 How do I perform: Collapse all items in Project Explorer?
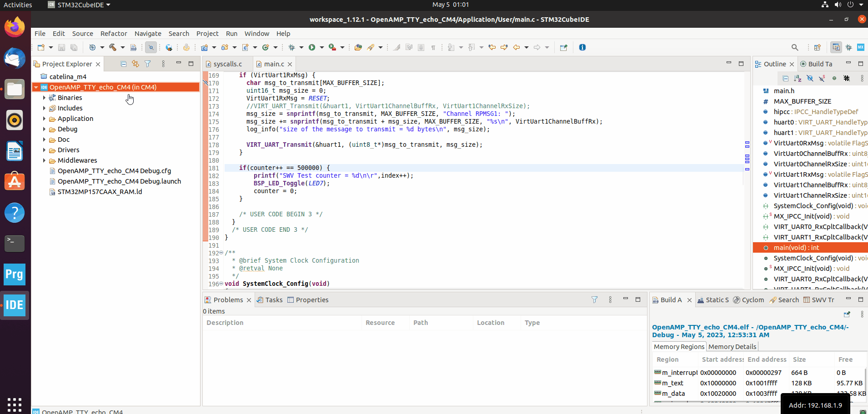(x=123, y=64)
